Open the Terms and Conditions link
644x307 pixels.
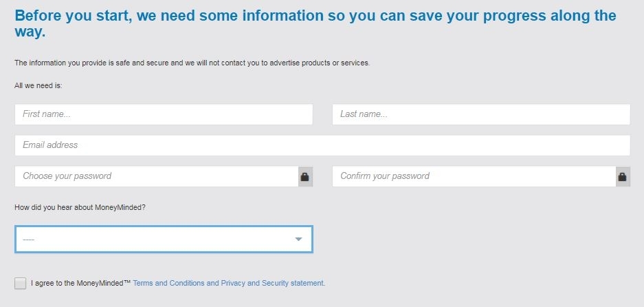pyautogui.click(x=169, y=283)
